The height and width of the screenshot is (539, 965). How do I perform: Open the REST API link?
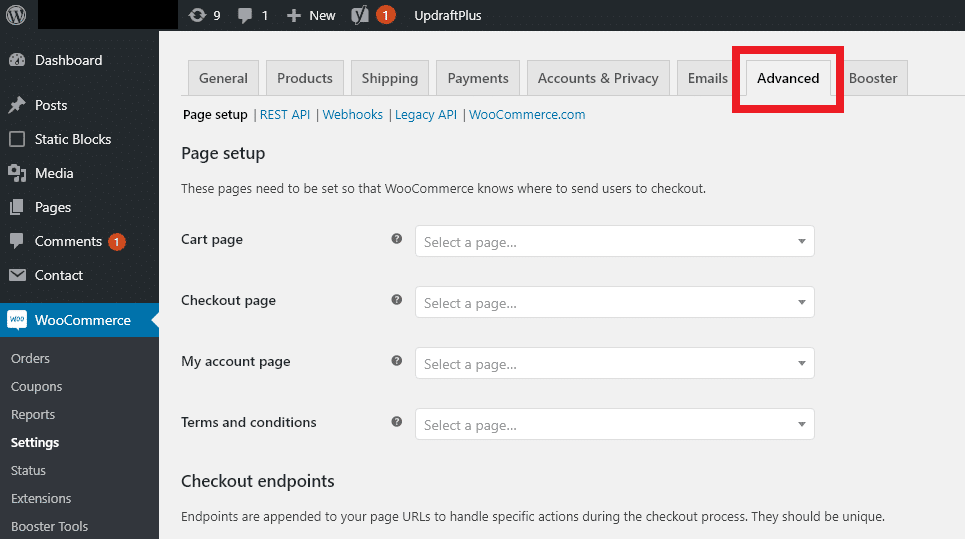(285, 114)
